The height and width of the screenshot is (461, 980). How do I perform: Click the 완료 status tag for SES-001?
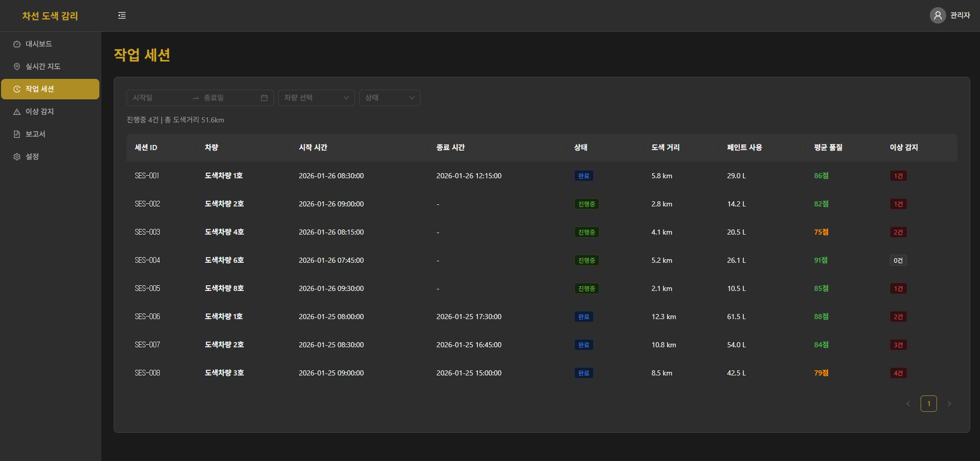click(583, 176)
